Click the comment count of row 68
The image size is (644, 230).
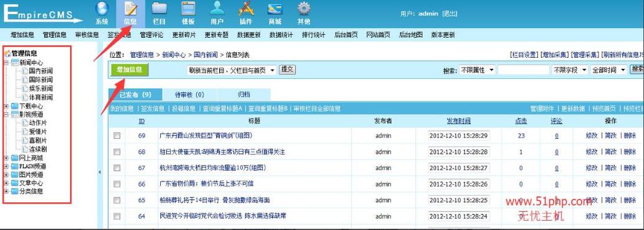tap(556, 152)
